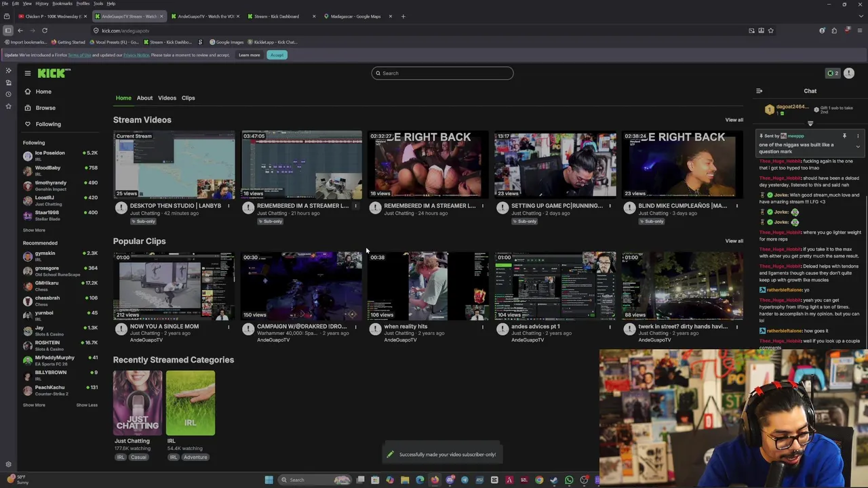Image resolution: width=868 pixels, height=488 pixels.
Task: Open options for andes advices clip
Action: click(x=610, y=327)
